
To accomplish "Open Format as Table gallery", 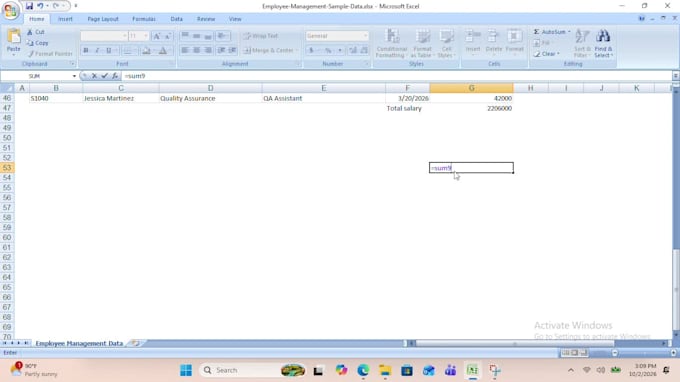I will pos(422,43).
